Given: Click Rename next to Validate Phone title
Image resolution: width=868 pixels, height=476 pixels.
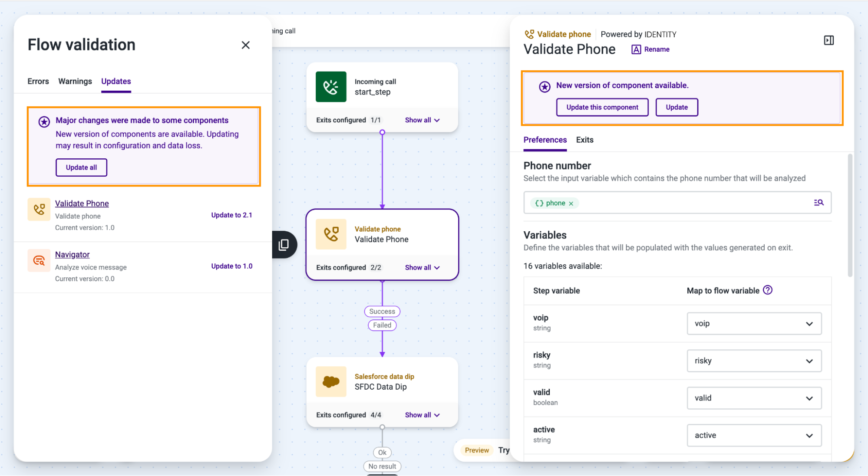Looking at the screenshot, I should 657,49.
